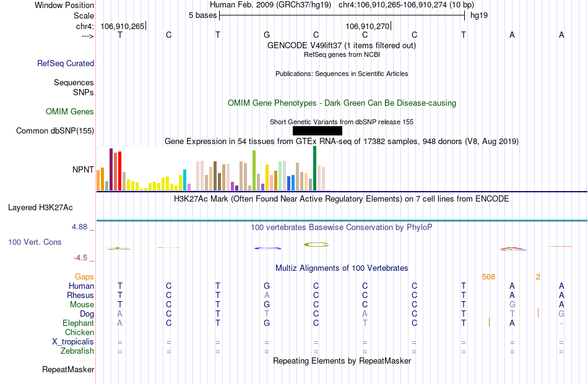This screenshot has width=588, height=384.
Task: Click the Repeating Elements by RepeatMasker title
Action: click(342, 361)
